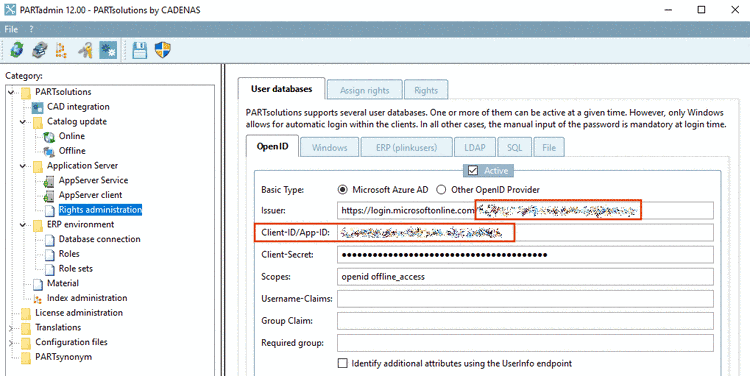The height and width of the screenshot is (376, 750).
Task: Select Roles in the tree
Action: pyautogui.click(x=69, y=254)
